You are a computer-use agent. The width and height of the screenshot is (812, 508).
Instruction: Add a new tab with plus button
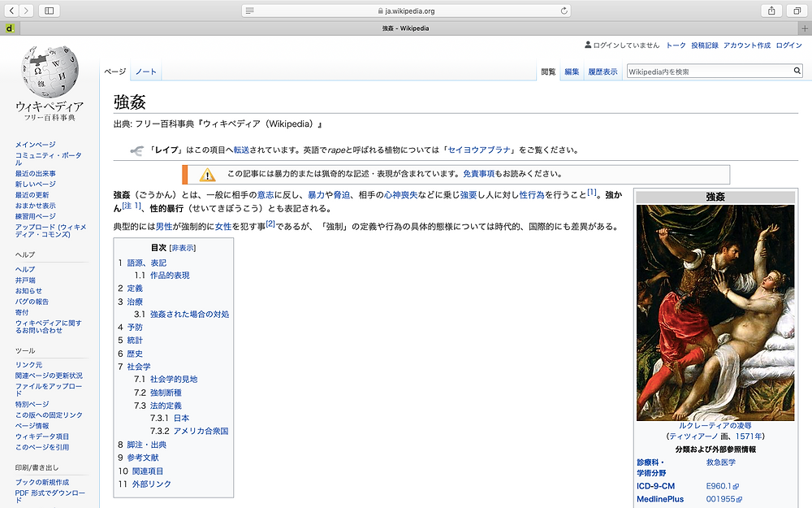[x=805, y=28]
